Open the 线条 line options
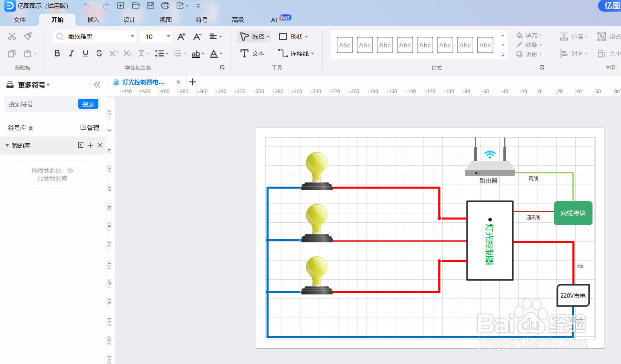621x364 pixels. pos(529,45)
